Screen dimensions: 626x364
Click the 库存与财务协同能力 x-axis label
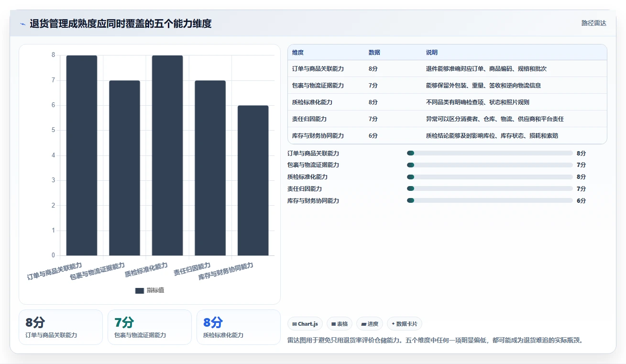226,271
